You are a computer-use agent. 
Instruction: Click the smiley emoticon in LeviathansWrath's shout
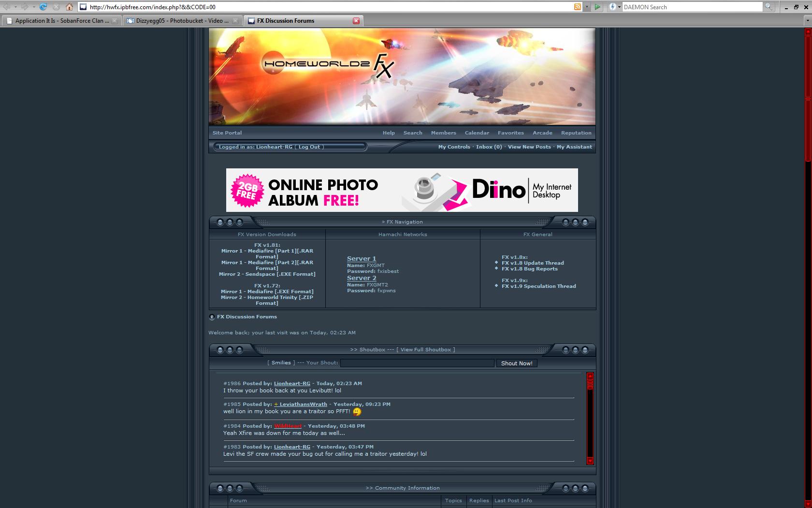[357, 412]
